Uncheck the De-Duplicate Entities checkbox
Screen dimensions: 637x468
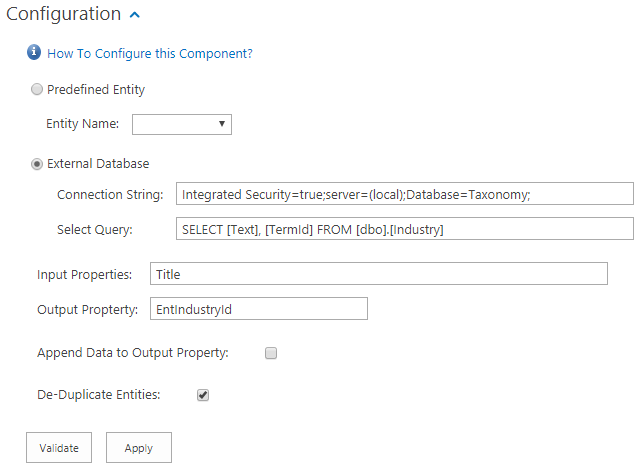tap(203, 395)
